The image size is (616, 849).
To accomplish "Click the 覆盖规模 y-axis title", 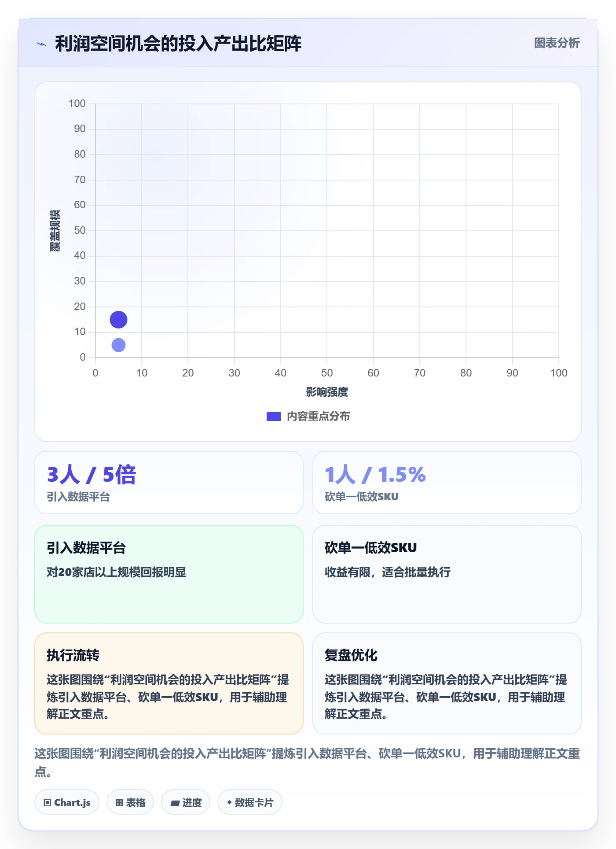I will (55, 231).
